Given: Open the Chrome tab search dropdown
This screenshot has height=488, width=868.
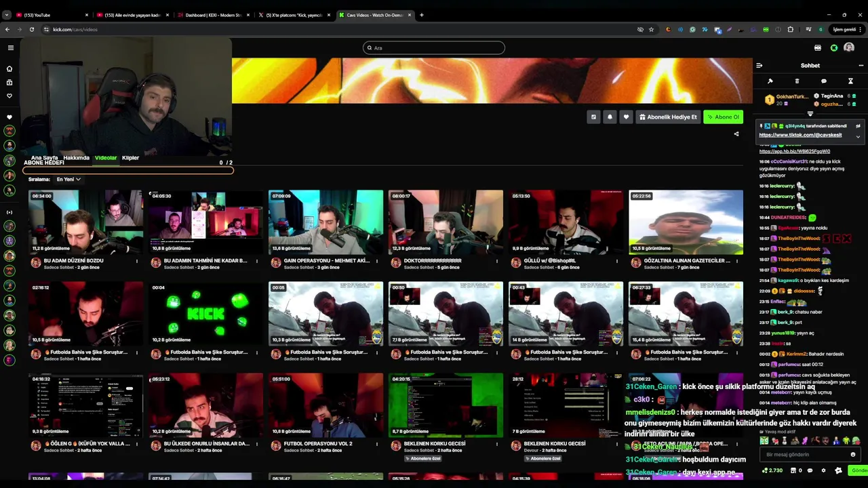Looking at the screenshot, I should (x=7, y=14).
